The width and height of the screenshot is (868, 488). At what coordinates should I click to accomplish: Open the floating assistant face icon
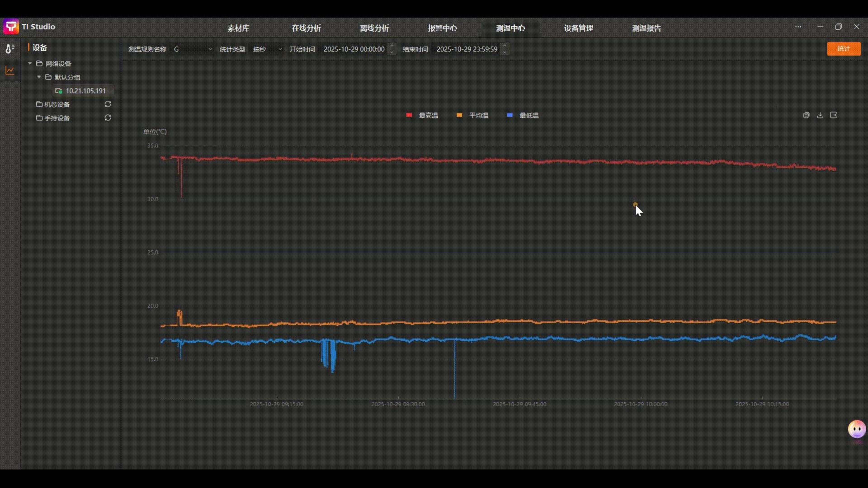[x=856, y=429]
